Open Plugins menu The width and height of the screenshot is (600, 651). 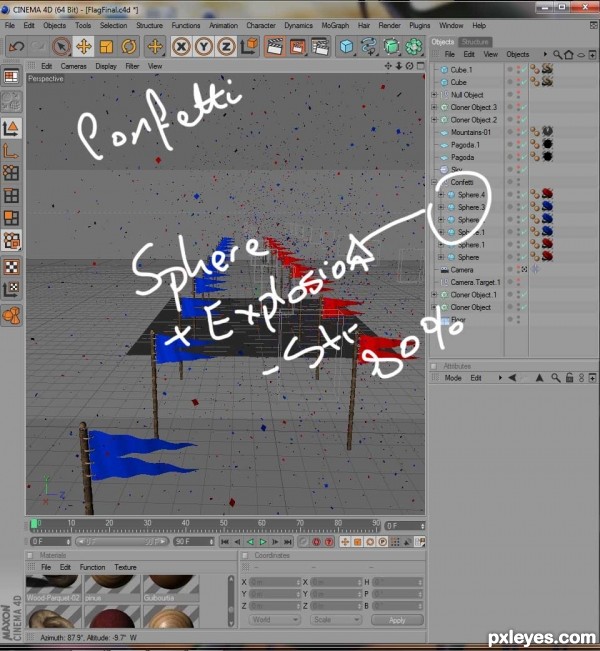(x=419, y=25)
